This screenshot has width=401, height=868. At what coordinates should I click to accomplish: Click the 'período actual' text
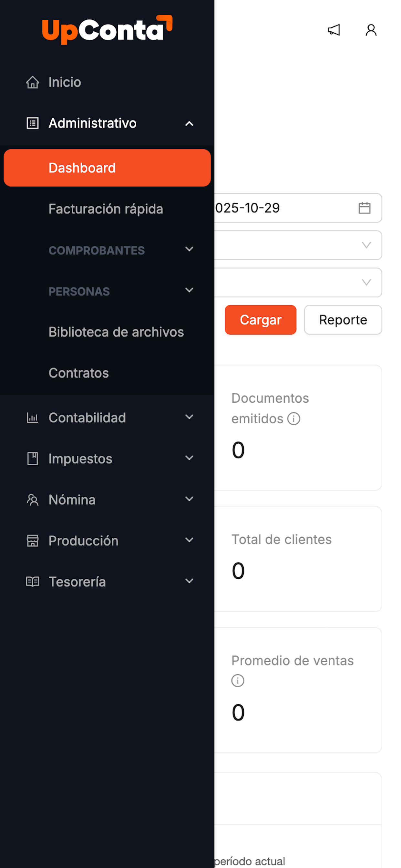(250, 861)
